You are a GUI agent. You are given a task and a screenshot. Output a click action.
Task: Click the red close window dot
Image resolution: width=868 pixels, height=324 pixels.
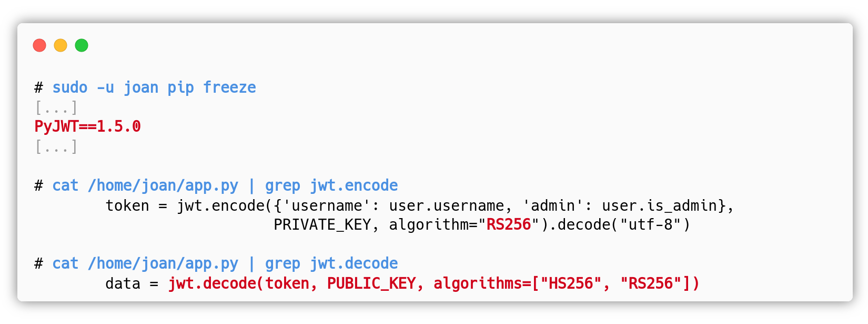point(39,45)
